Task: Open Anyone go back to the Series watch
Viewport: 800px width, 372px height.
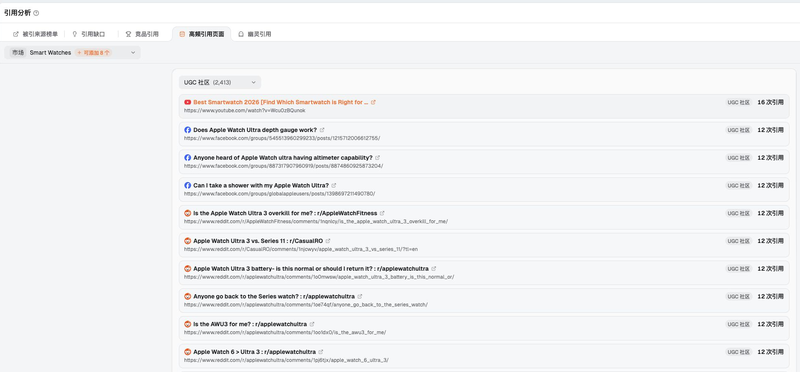Action: click(274, 296)
